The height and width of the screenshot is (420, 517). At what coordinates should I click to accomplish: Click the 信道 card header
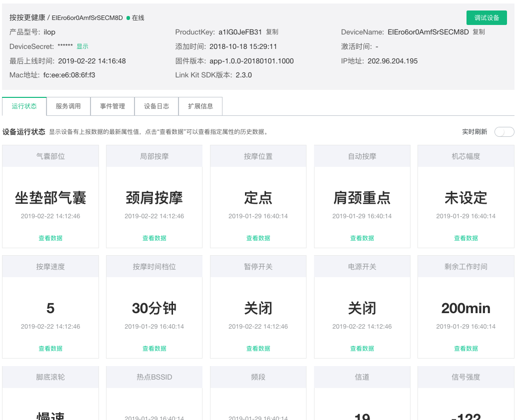tap(362, 377)
